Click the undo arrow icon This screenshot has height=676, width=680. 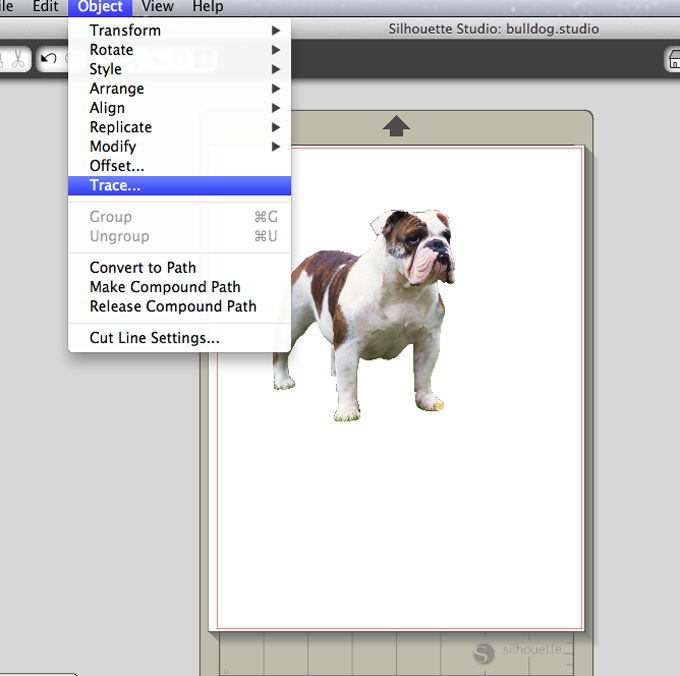[x=49, y=59]
